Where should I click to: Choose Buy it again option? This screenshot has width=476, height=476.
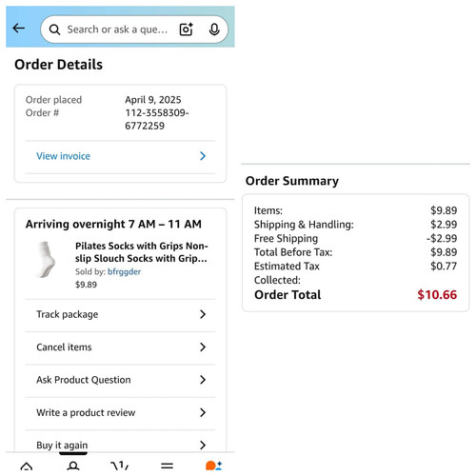(x=120, y=443)
